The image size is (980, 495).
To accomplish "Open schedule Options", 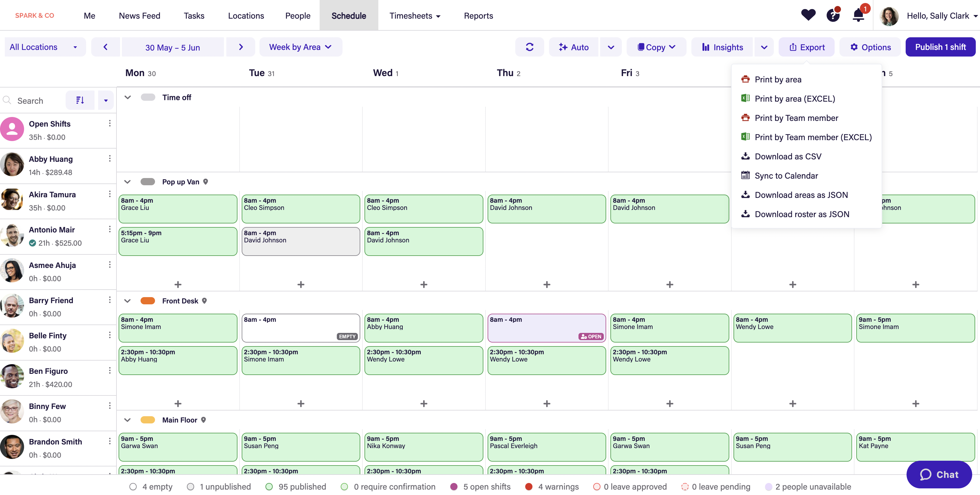I will coord(870,47).
